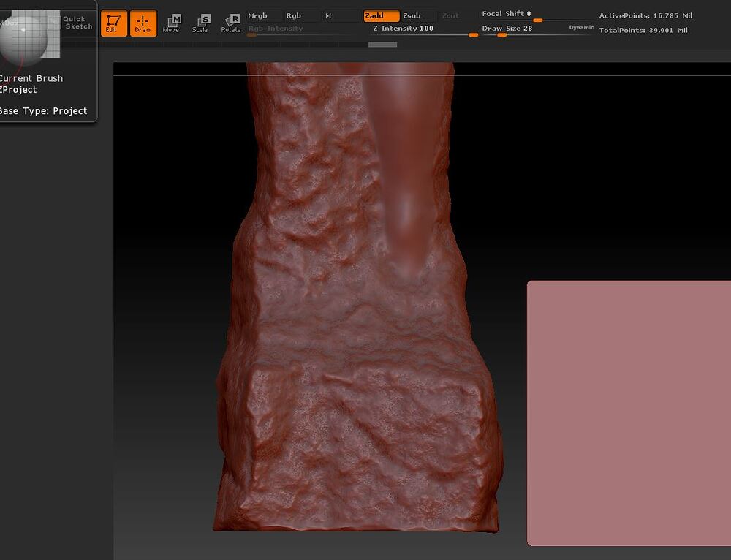Select the Move tool
This screenshot has height=560, width=731.
(x=171, y=23)
